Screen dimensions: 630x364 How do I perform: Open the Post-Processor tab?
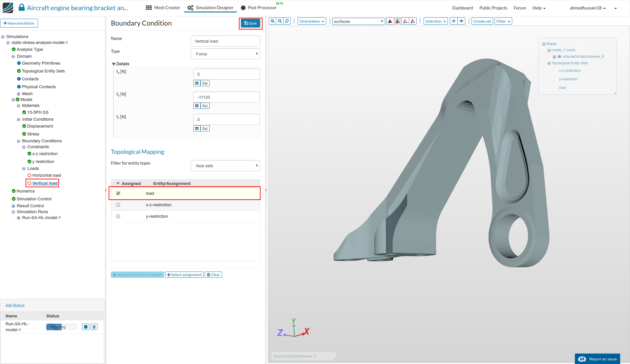coord(259,8)
